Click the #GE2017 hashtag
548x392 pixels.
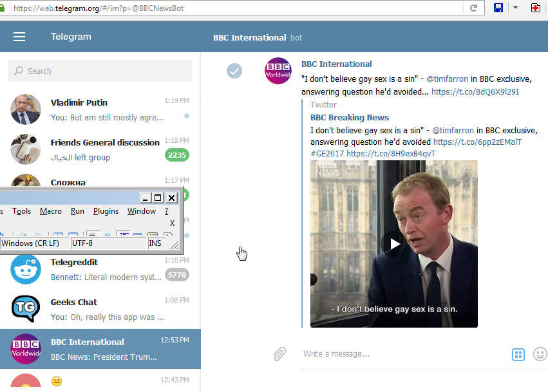327,154
